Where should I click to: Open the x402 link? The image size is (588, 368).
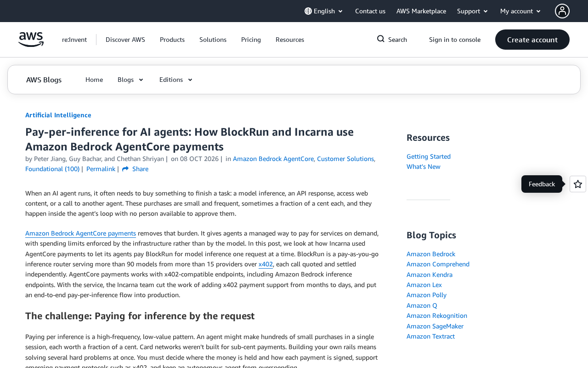(266, 264)
